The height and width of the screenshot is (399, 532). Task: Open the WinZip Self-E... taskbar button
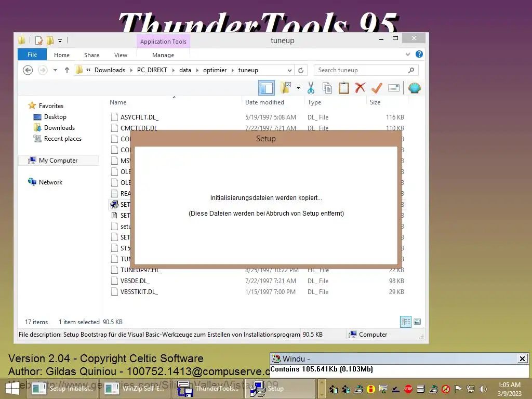(136, 389)
